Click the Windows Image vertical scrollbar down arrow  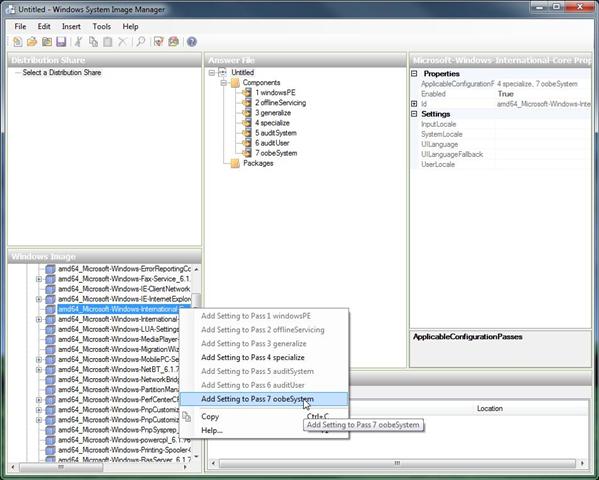[x=196, y=456]
